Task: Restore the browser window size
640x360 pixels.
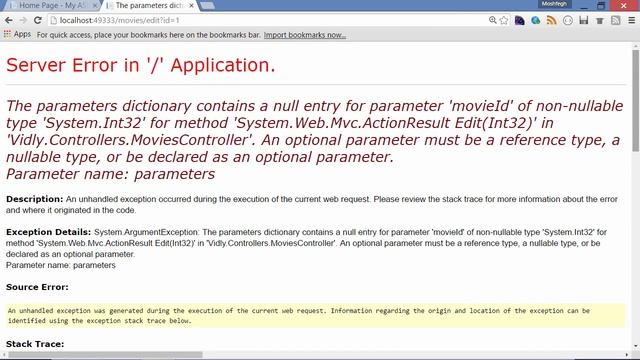Action: [x=601, y=6]
